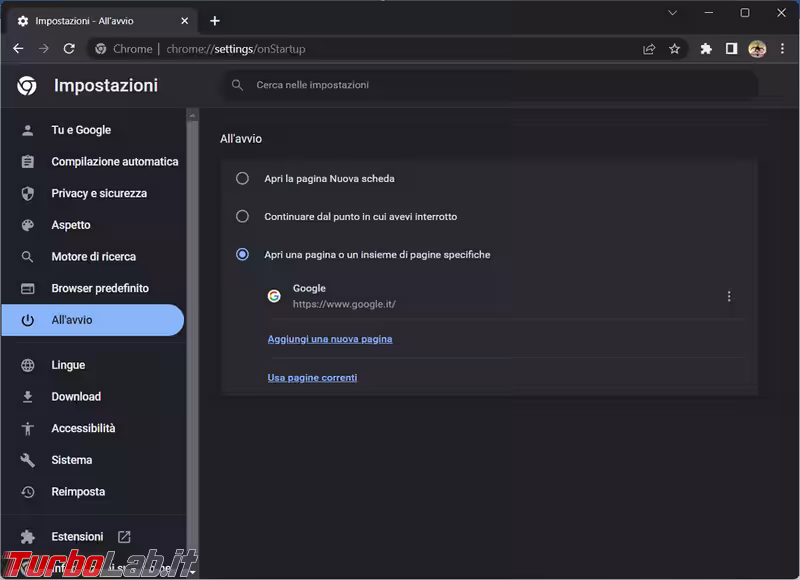
Task: Click the 'Cerca nelle impostazioni' search field
Action: (x=490, y=85)
